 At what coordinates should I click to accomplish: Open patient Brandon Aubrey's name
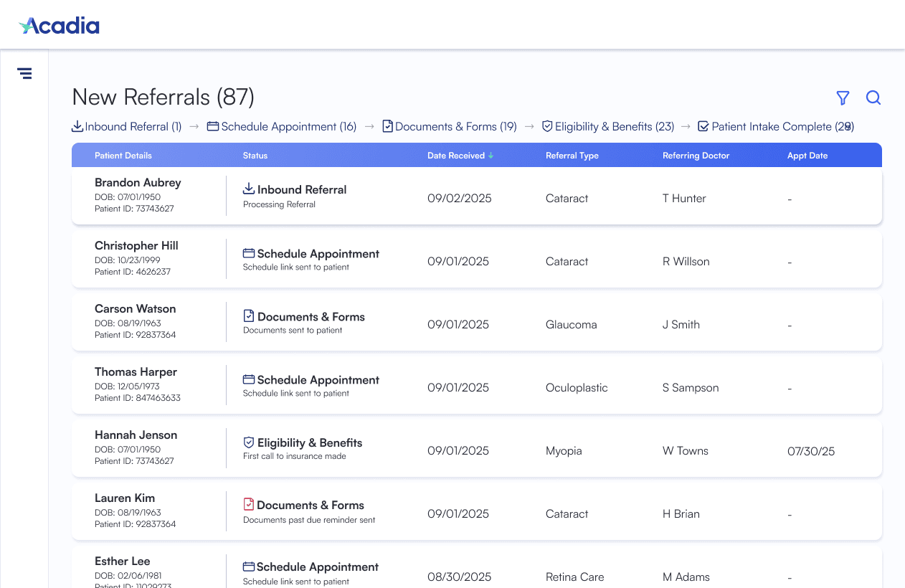point(138,183)
